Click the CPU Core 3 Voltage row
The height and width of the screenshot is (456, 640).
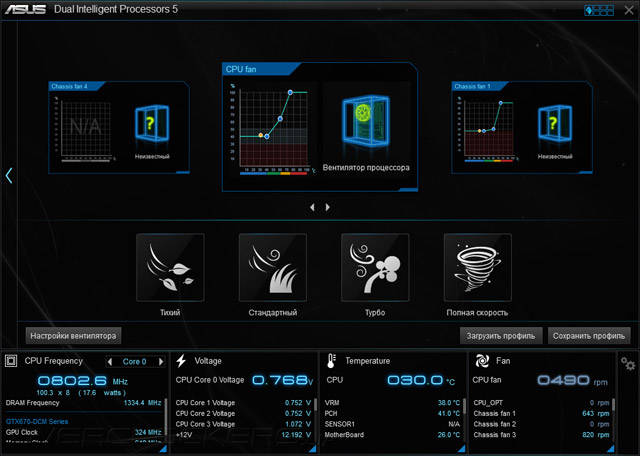244,424
